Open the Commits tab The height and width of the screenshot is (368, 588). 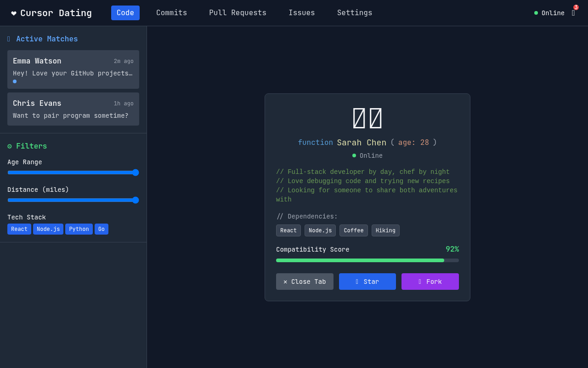point(172,13)
